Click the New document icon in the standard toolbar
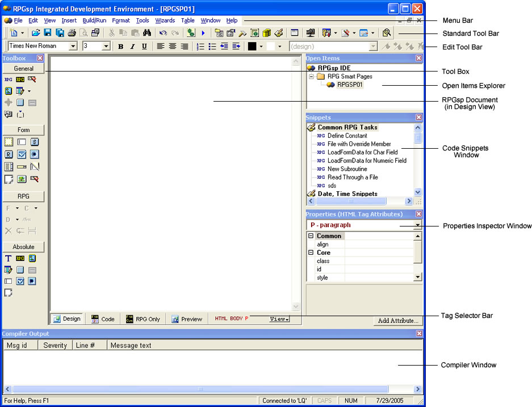Image resolution: width=532 pixels, height=407 pixels. (14, 33)
